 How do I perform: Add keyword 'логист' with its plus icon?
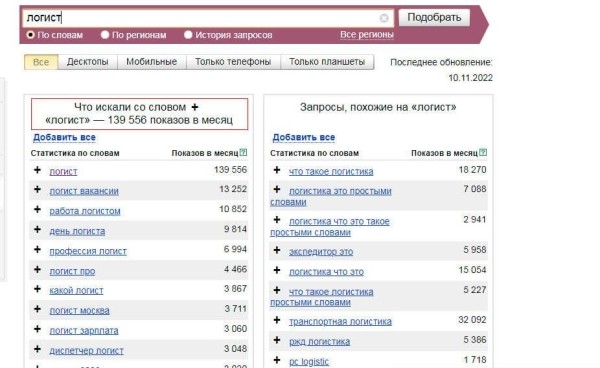pyautogui.click(x=37, y=170)
